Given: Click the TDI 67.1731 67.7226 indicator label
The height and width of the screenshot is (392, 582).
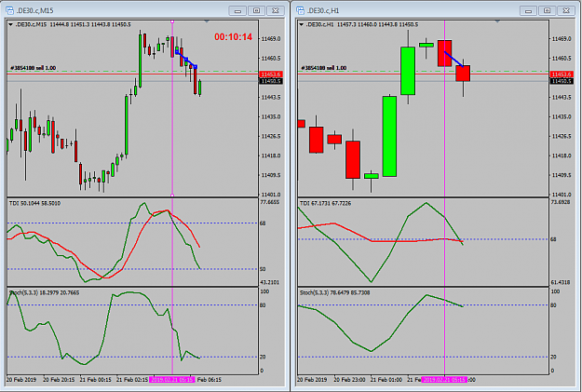Looking at the screenshot, I should 325,203.
